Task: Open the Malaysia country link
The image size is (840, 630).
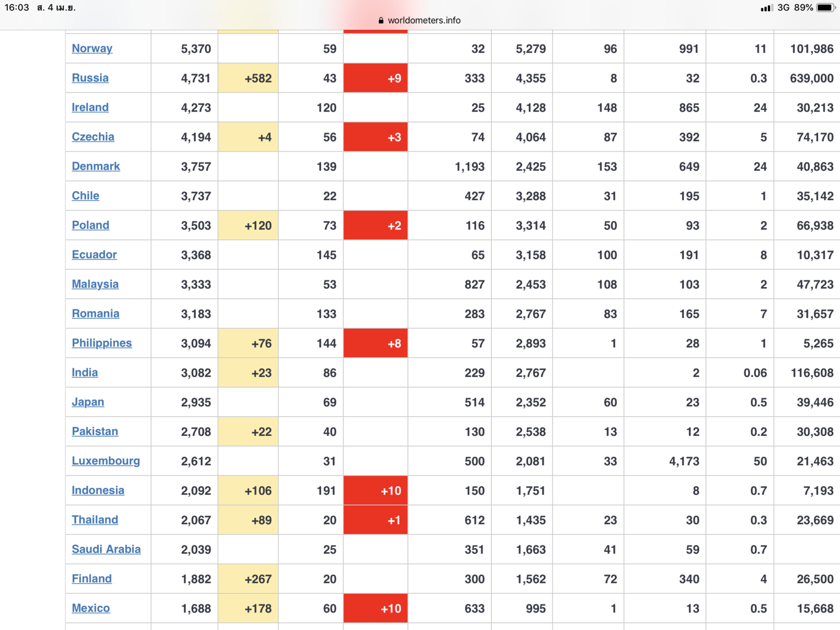Action: [95, 284]
